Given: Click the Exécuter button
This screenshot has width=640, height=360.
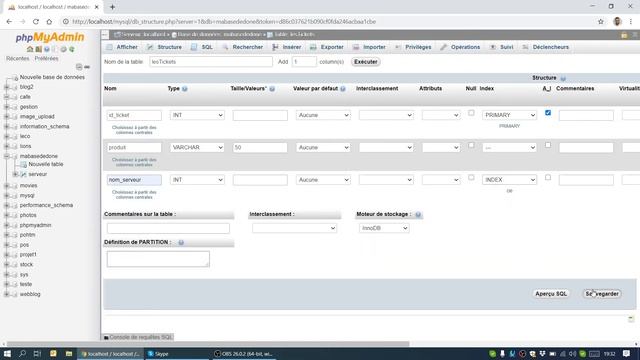Looking at the screenshot, I should pos(366,62).
